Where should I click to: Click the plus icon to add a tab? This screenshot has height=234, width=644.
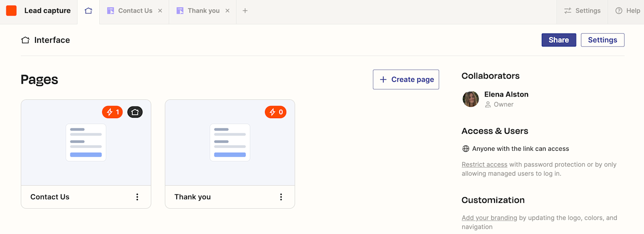click(x=245, y=11)
